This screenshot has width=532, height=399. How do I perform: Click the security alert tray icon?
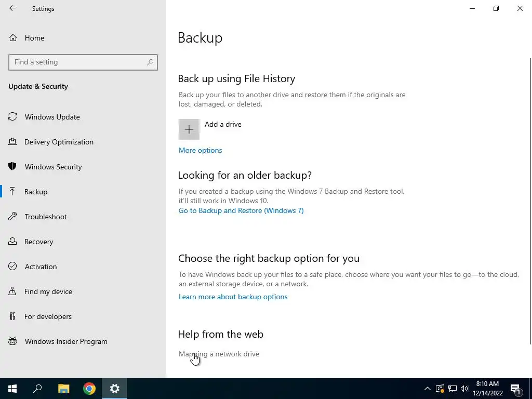(440, 389)
